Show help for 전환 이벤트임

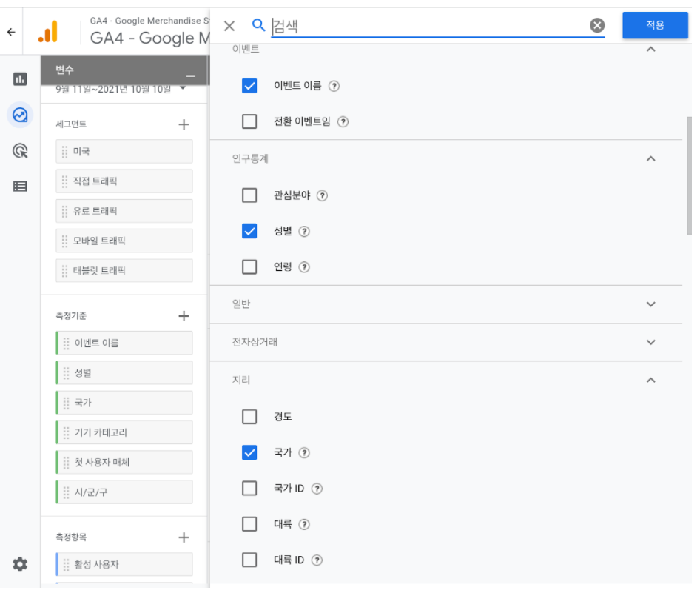tap(343, 121)
